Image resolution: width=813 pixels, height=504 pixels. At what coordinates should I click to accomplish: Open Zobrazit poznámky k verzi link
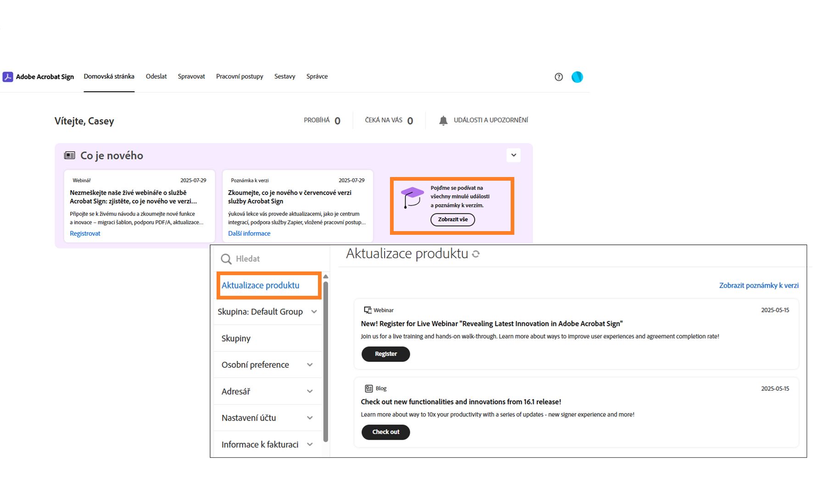pos(759,286)
